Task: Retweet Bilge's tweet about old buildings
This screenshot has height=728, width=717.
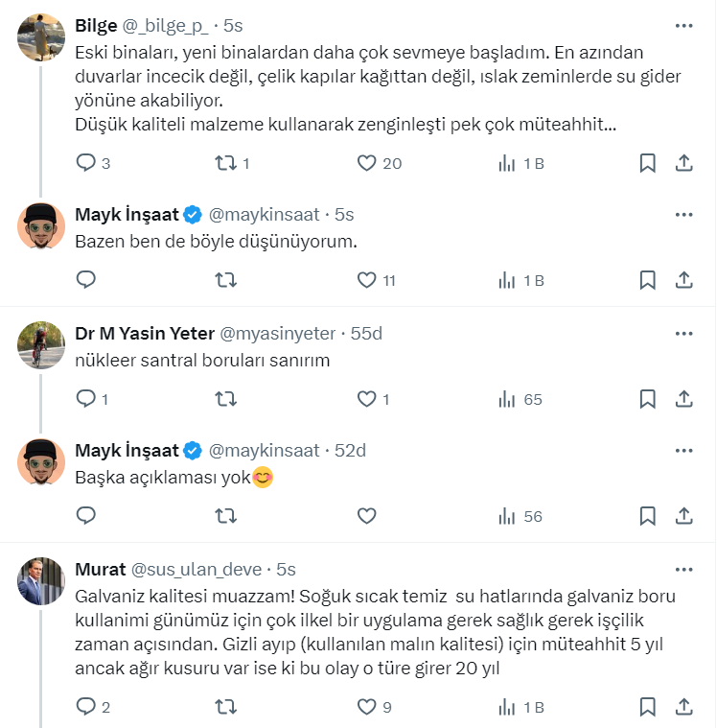Action: pyautogui.click(x=225, y=163)
